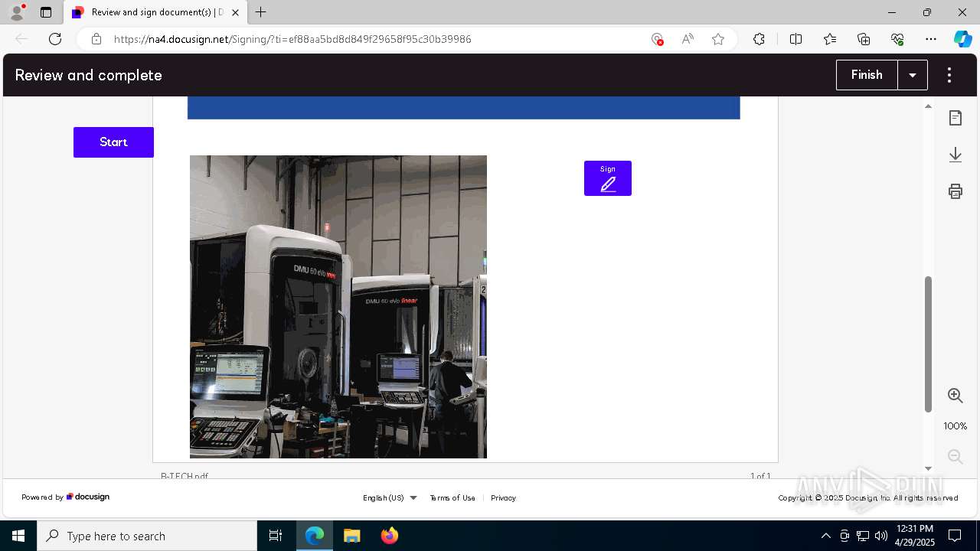Click the document vertical scrollbar thumb

(x=929, y=344)
